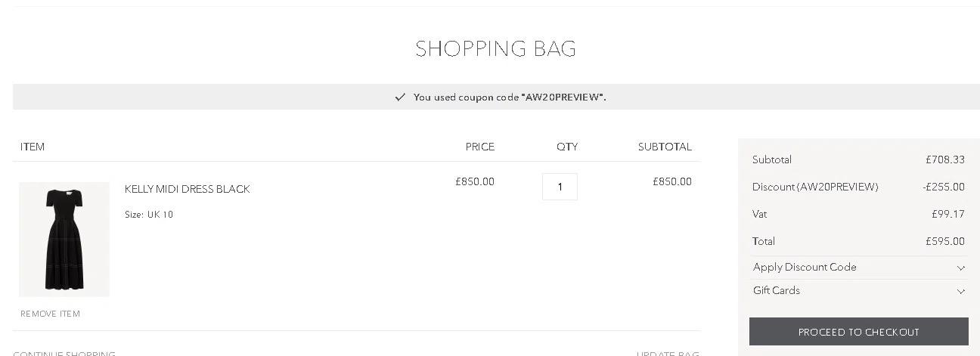980x356 pixels.
Task: Focus the quantity input field
Action: click(560, 187)
